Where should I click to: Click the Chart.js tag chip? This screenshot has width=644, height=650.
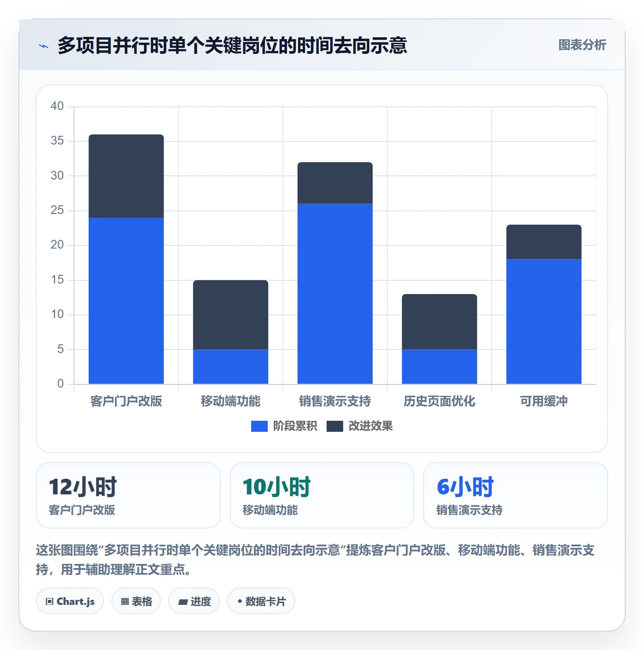click(x=70, y=601)
